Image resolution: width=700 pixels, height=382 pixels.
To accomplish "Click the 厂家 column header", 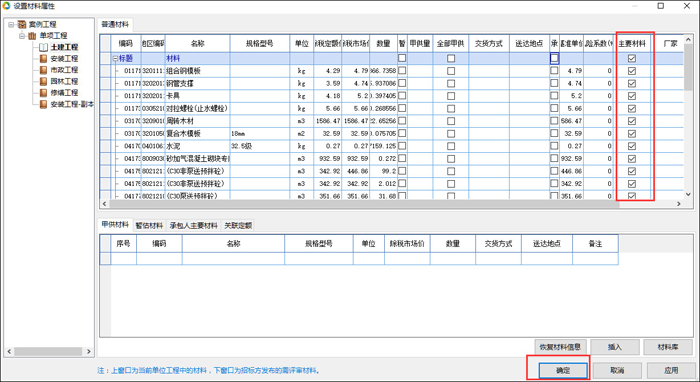I will click(670, 43).
